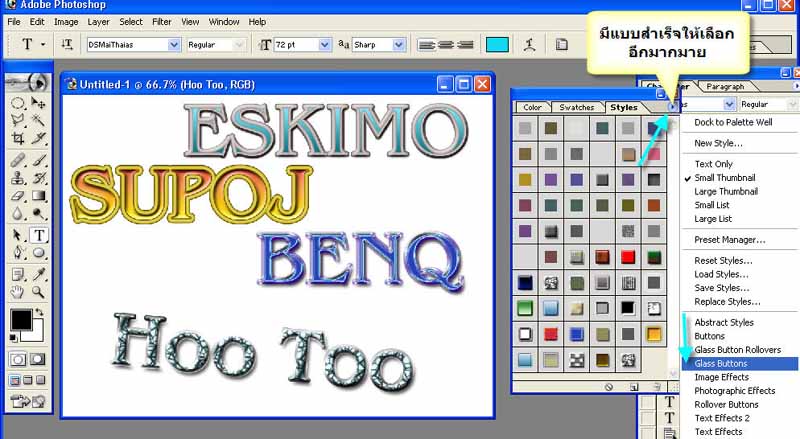Viewport: 800px width, 439px height.
Task: Choose Text Effects 2 style library
Action: [x=722, y=418]
